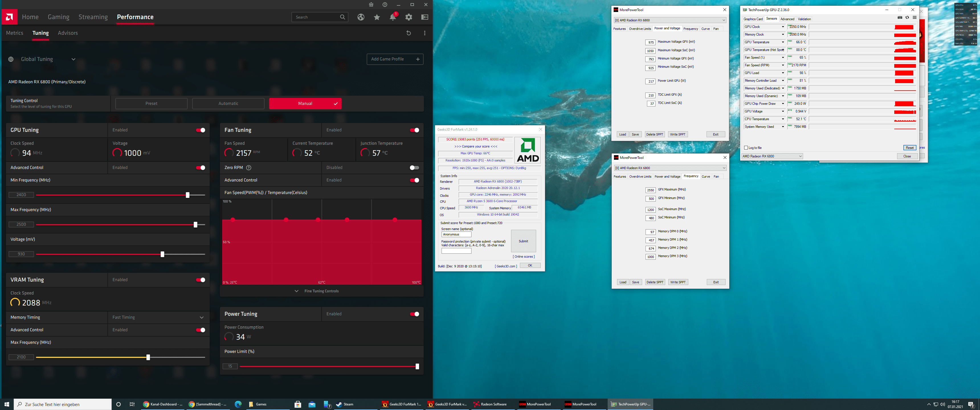Screen dimensions: 980x410
Task: Open Online scores link in FurMark
Action: point(524,257)
